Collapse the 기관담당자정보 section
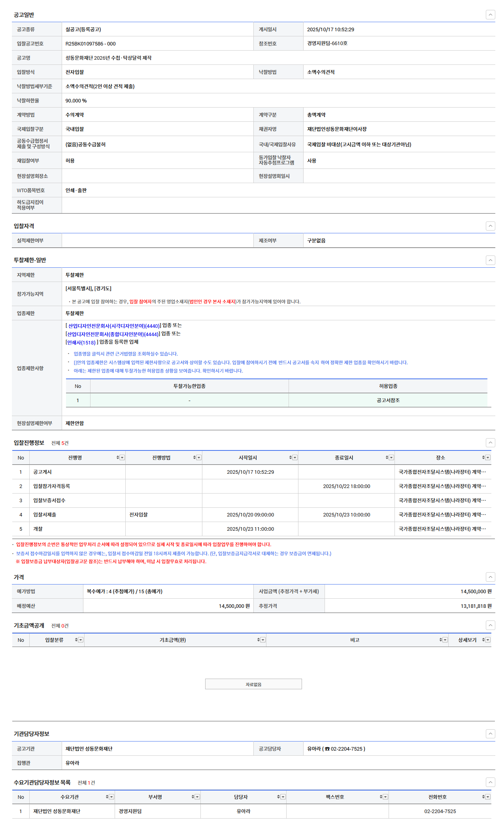The height and width of the screenshot is (838, 504). pyautogui.click(x=490, y=734)
